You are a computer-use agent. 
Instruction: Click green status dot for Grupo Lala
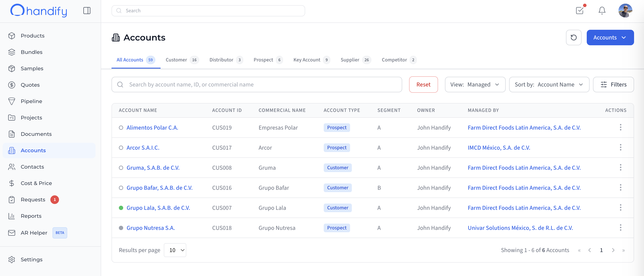(x=121, y=208)
